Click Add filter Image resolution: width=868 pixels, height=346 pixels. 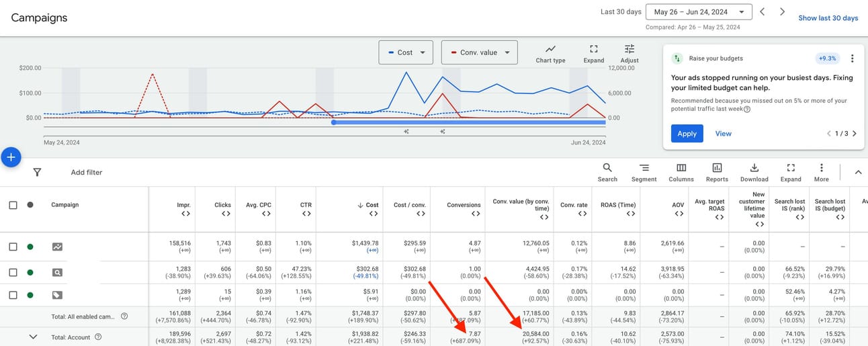coord(87,173)
